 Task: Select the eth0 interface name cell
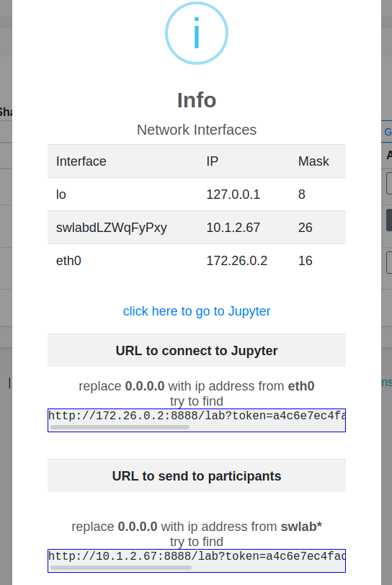[x=68, y=261]
